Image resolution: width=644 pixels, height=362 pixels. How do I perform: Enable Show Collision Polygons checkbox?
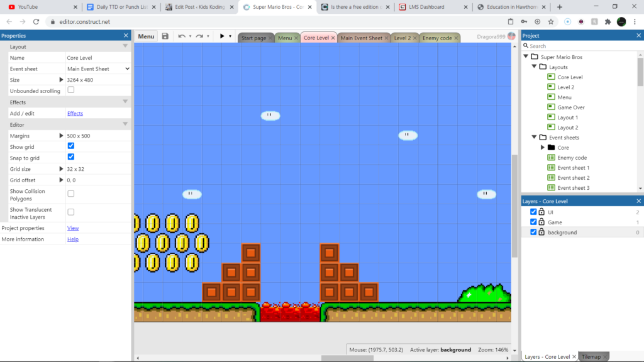pyautogui.click(x=71, y=194)
